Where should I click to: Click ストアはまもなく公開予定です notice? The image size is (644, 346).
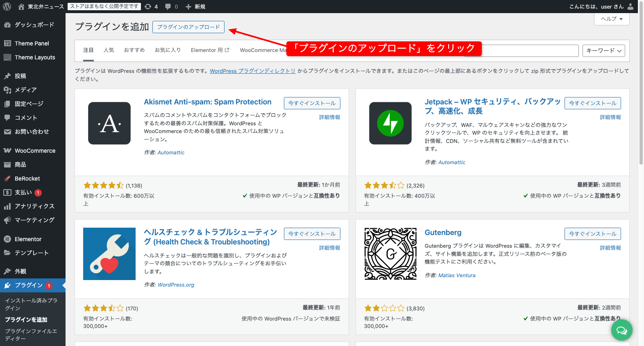click(x=104, y=7)
